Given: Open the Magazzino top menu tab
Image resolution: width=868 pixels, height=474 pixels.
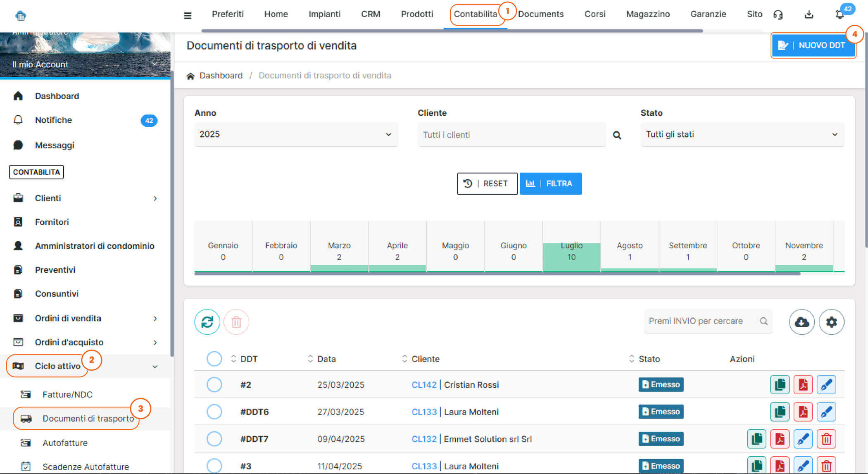Looking at the screenshot, I should click(647, 14).
